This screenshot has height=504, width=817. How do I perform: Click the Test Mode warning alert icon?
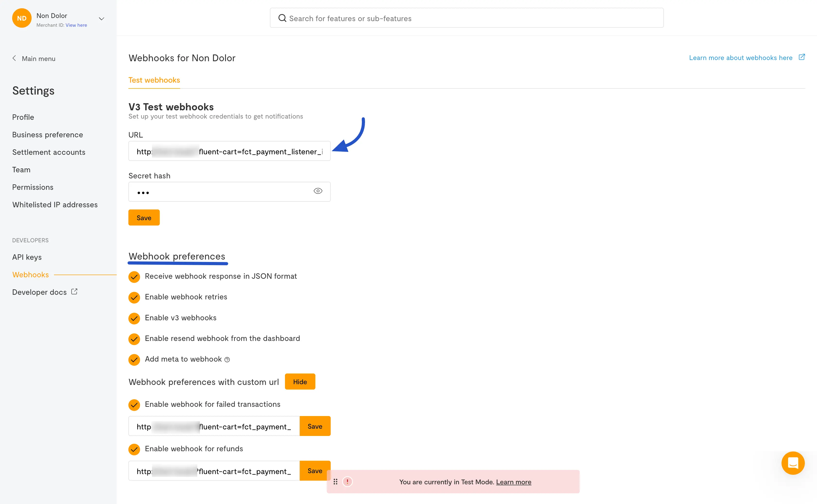pos(347,482)
